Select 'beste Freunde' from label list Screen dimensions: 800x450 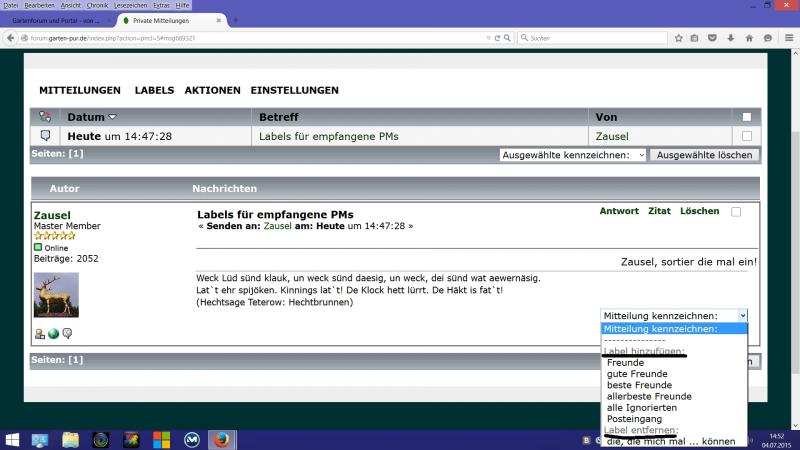click(639, 385)
